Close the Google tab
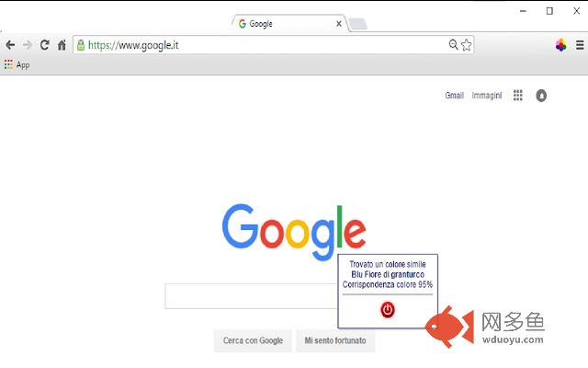Image resolution: width=588 pixels, height=368 pixels. click(x=339, y=24)
